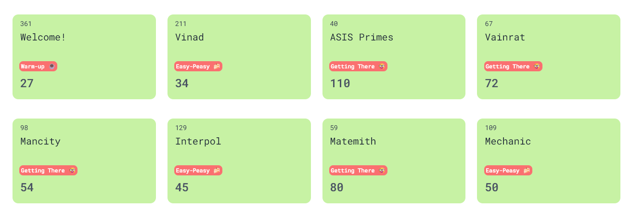The width and height of the screenshot is (644, 212).
Task: Click Getting There tag on Mancity
Action: pyautogui.click(x=48, y=171)
